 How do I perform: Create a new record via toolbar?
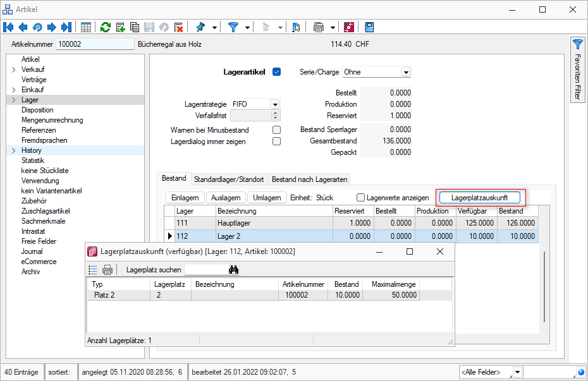tap(120, 27)
